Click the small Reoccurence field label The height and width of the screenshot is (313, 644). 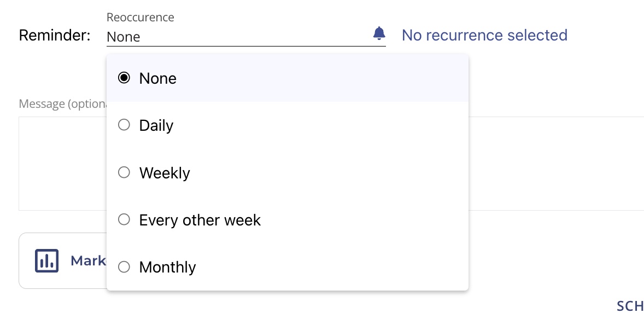(140, 17)
